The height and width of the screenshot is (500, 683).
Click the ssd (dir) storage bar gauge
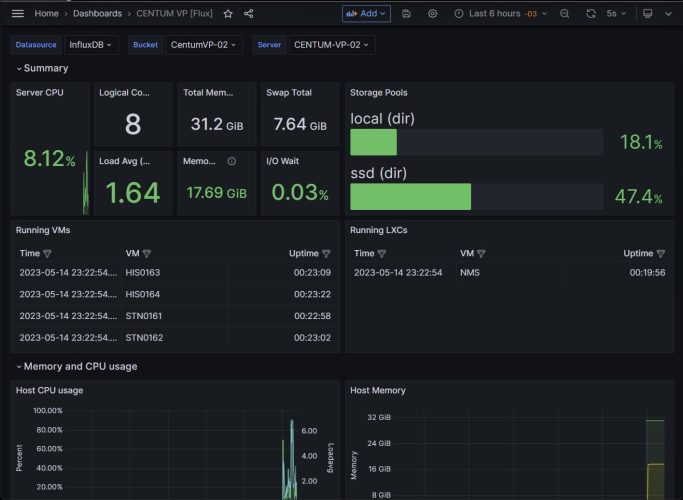[x=477, y=197]
